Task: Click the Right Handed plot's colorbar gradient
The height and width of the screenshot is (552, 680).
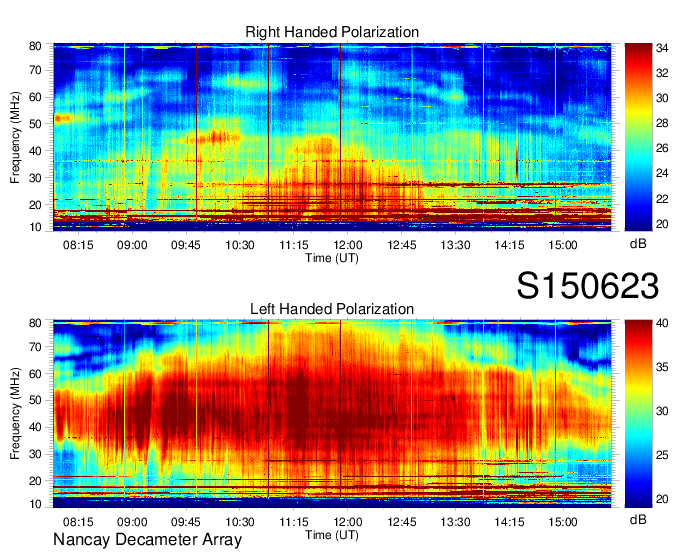Action: (x=638, y=137)
